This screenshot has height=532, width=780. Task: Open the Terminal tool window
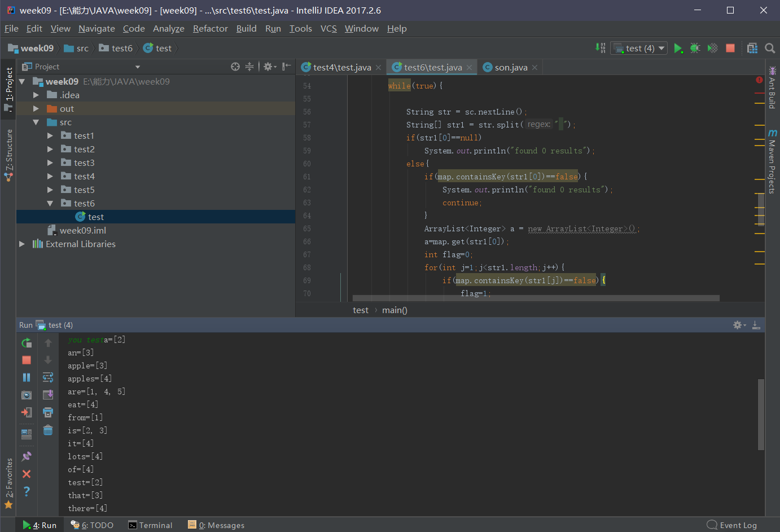point(150,525)
